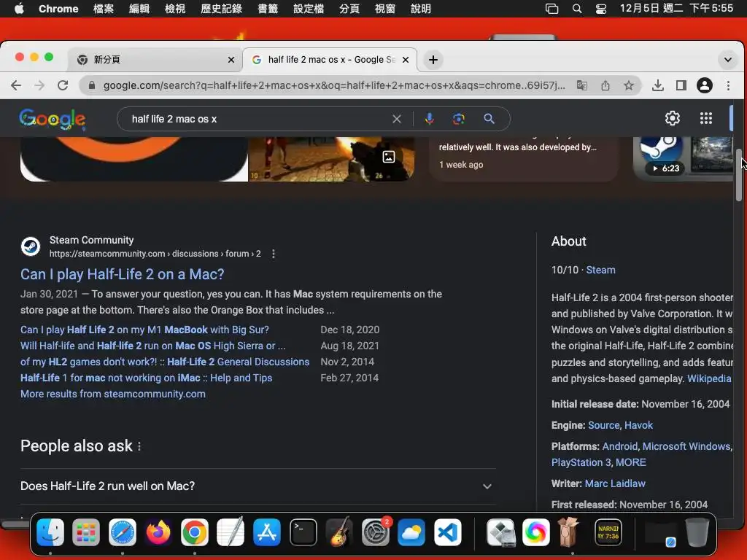This screenshot has height=560, width=747.
Task: Open App Store in the Dock
Action: 267,532
